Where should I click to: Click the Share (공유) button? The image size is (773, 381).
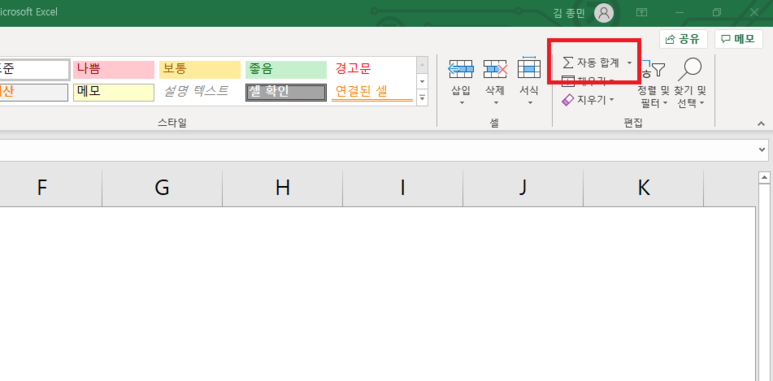pyautogui.click(x=683, y=39)
